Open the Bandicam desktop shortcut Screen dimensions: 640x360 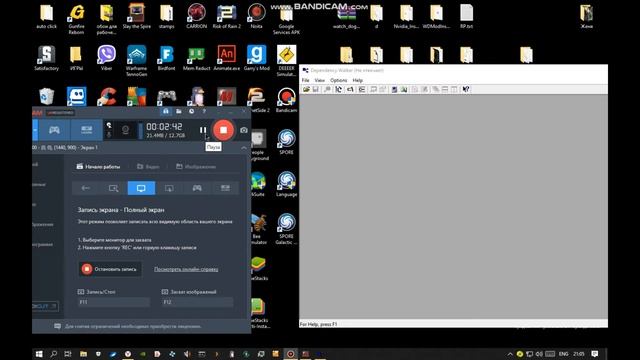286,100
